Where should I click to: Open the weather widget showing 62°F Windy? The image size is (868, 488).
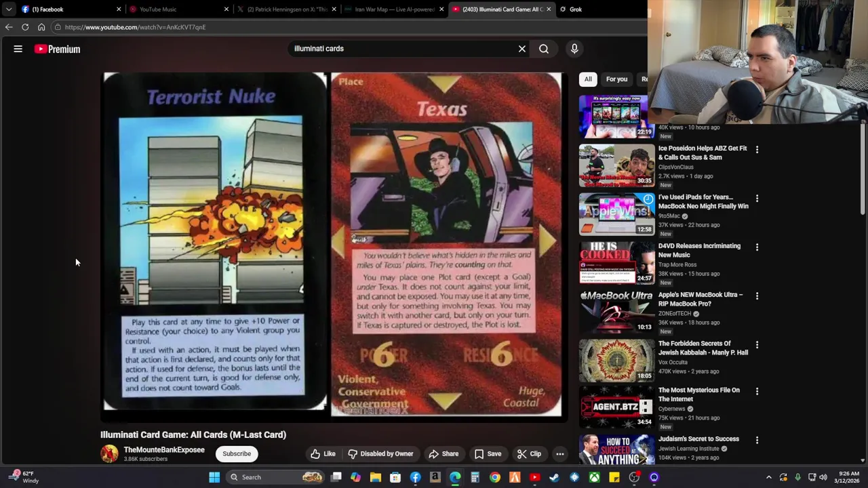click(24, 477)
